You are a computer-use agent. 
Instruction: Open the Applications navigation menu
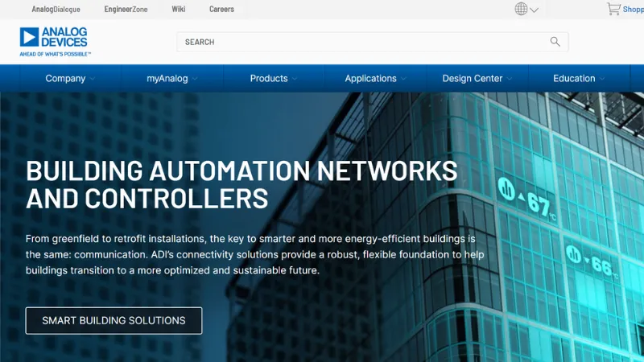(x=375, y=79)
